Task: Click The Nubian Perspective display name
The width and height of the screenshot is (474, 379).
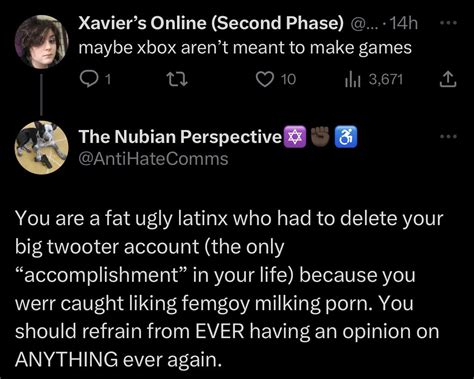Action: pyautogui.click(x=180, y=137)
